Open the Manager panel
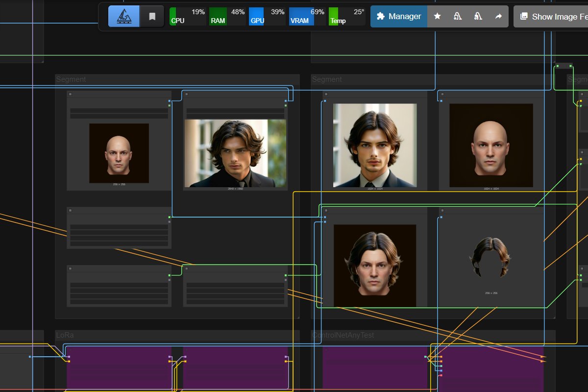Screen dimensions: 588x392 pos(399,16)
